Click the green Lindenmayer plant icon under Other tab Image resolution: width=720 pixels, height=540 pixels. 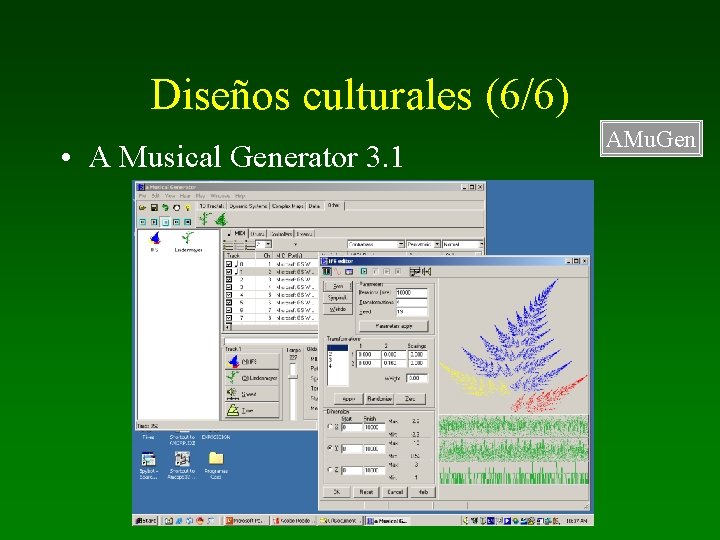(x=205, y=219)
